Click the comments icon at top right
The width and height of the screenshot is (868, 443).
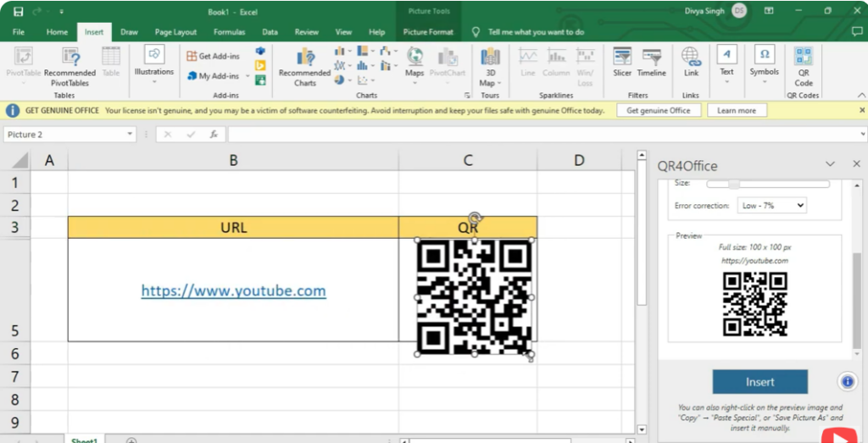point(858,32)
